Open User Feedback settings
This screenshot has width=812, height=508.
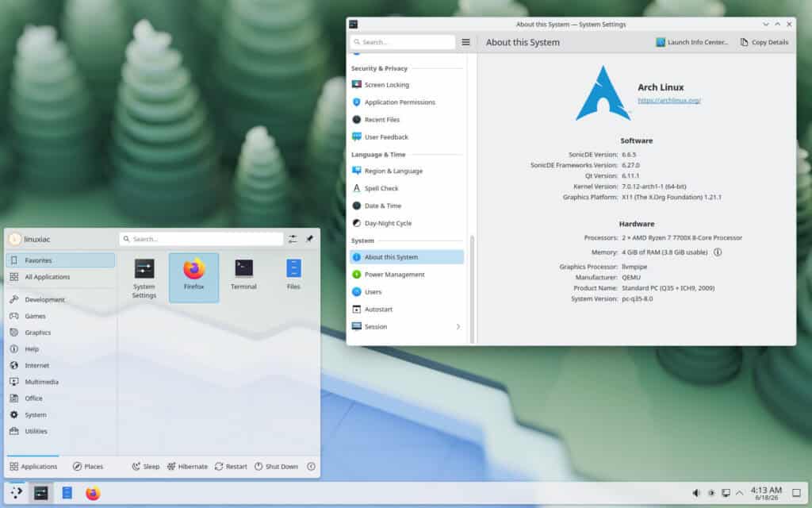(407, 137)
